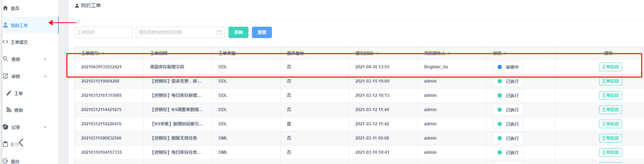
Task: Open the 首页 home menu item
Action: tap(30, 8)
